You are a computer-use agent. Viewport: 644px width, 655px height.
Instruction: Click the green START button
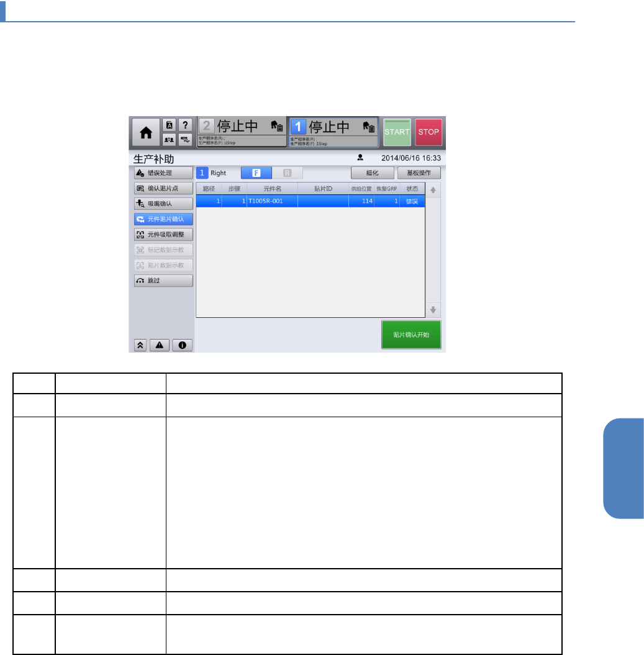[x=397, y=132]
